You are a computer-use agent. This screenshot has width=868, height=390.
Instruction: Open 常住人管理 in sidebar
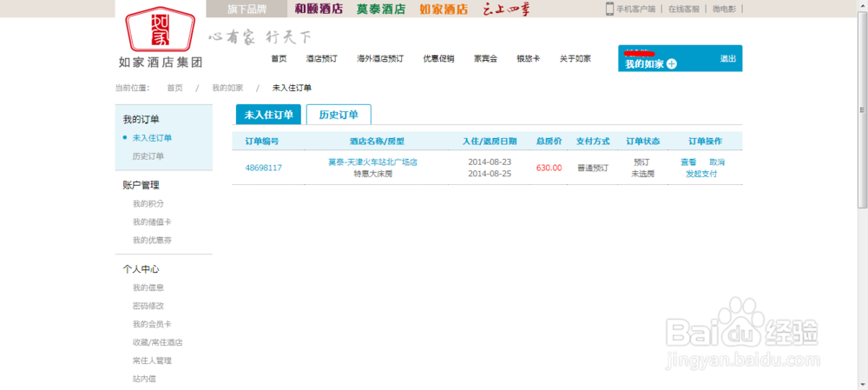click(152, 360)
